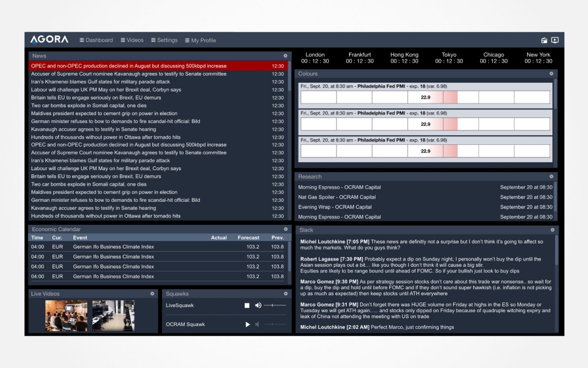588x368 pixels.
Task: Open the My Profile menu
Action: (200, 41)
